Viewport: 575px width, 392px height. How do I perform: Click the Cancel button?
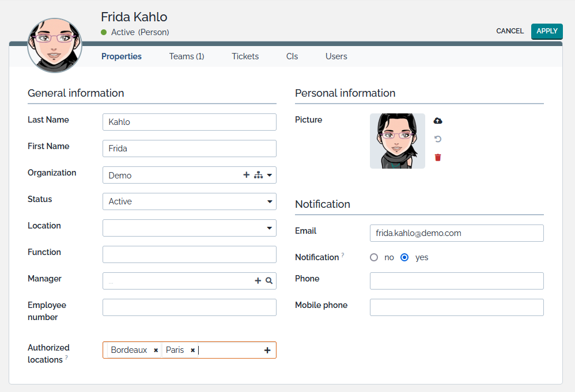[510, 31]
